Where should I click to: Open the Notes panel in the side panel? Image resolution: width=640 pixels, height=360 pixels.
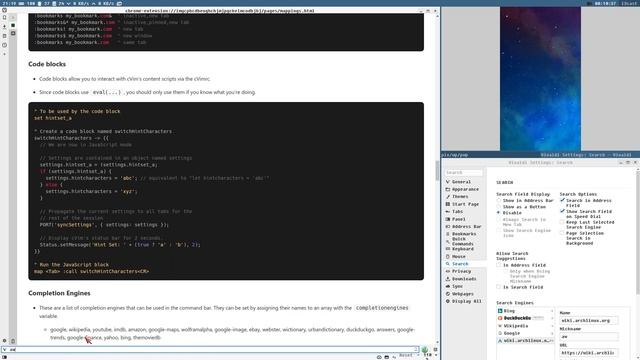click(x=4, y=36)
